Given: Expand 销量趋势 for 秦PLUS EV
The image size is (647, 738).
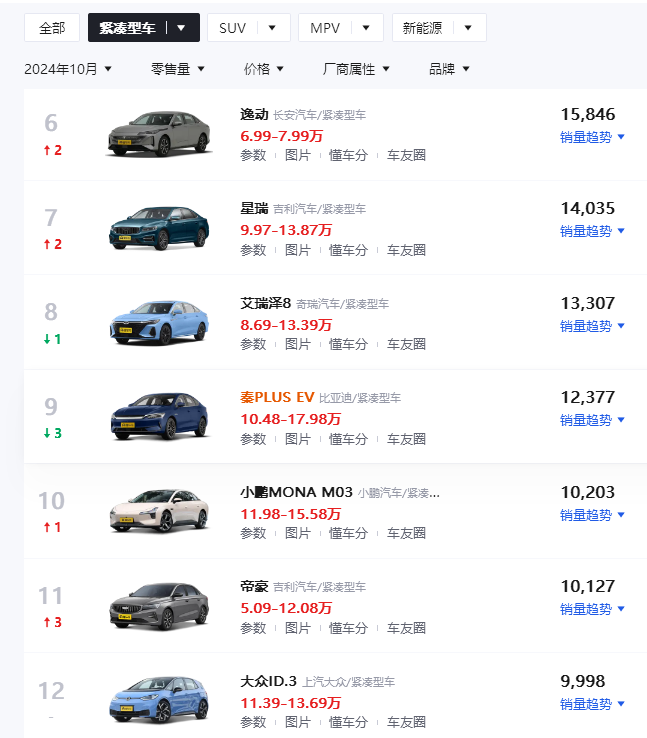Looking at the screenshot, I should [x=592, y=420].
